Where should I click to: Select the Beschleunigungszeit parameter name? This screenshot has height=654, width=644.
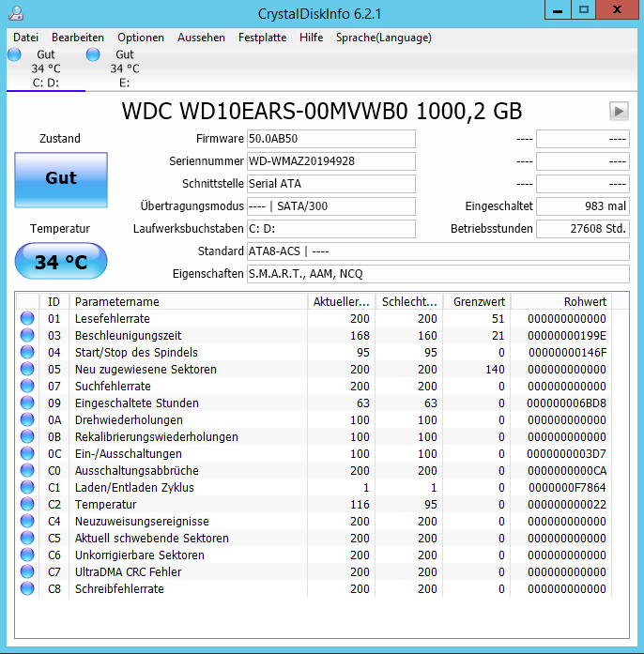128,336
